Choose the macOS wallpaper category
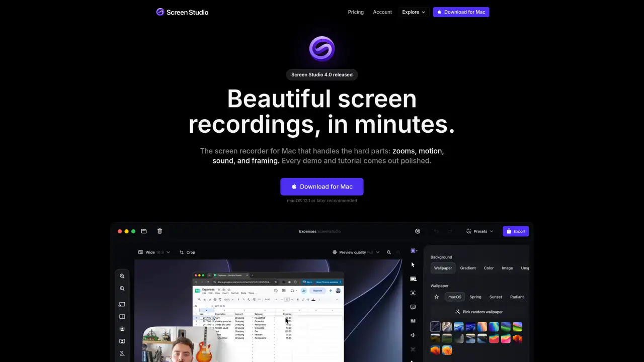644x362 pixels. (x=455, y=297)
